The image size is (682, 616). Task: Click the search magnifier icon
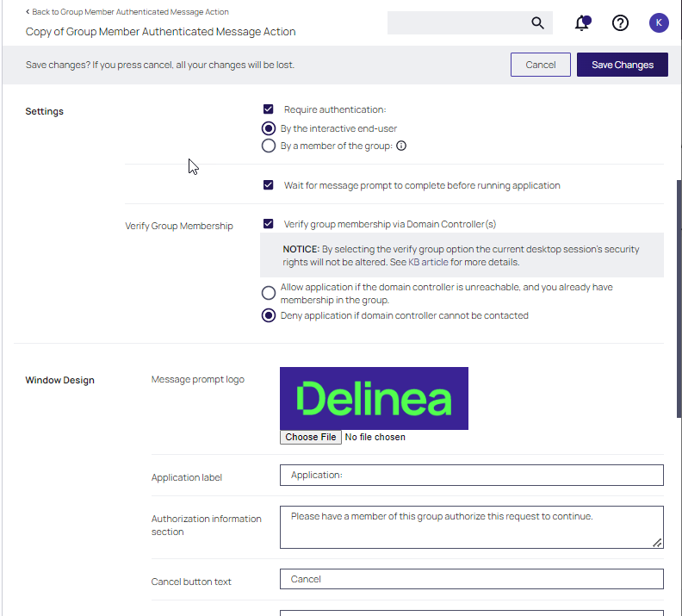(x=537, y=23)
